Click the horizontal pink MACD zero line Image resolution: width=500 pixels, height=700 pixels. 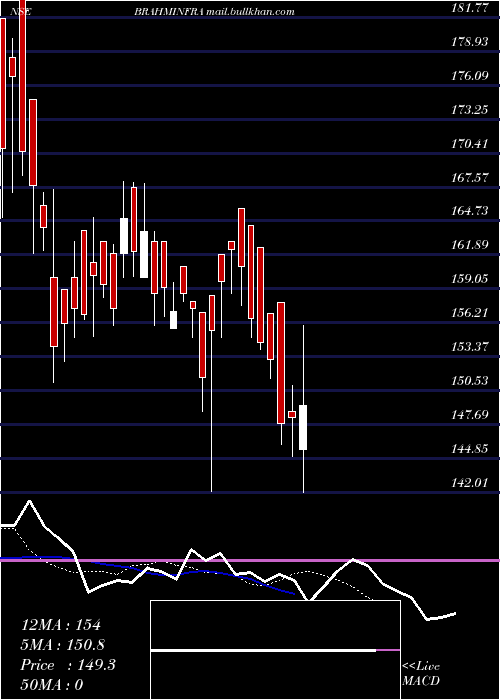point(250,560)
